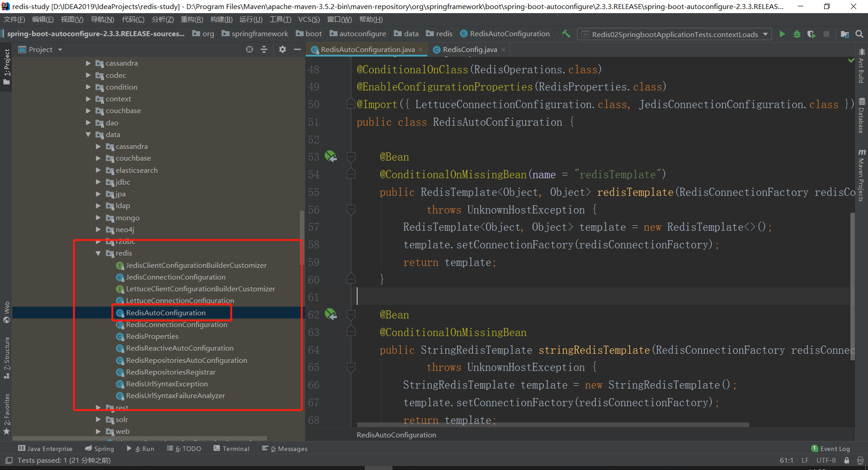
Task: Open the Terminal tool window
Action: (231, 448)
